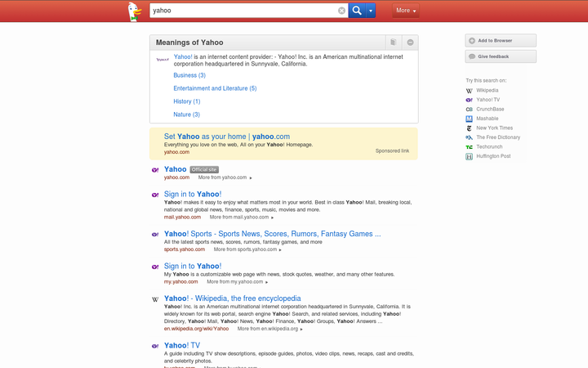Open the Yahoo! TV result title
This screenshot has width=588, height=368.
[182, 345]
